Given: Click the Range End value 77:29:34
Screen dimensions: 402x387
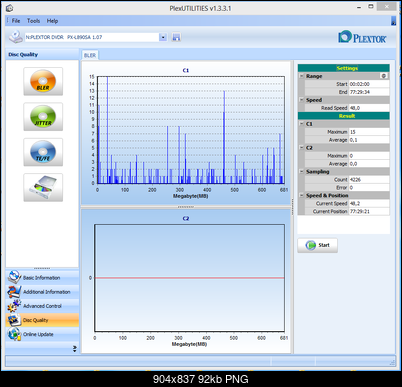Looking at the screenshot, I should click(x=369, y=92).
